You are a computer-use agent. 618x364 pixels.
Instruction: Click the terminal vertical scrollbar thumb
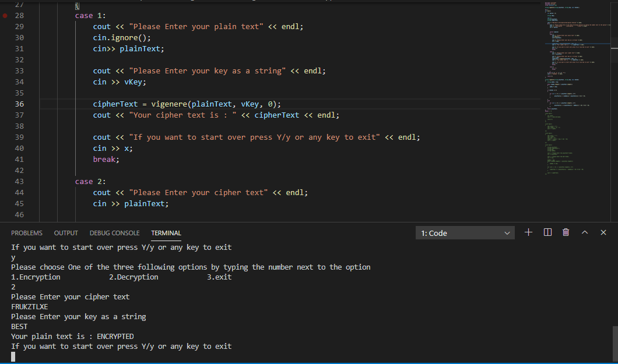tap(615, 344)
